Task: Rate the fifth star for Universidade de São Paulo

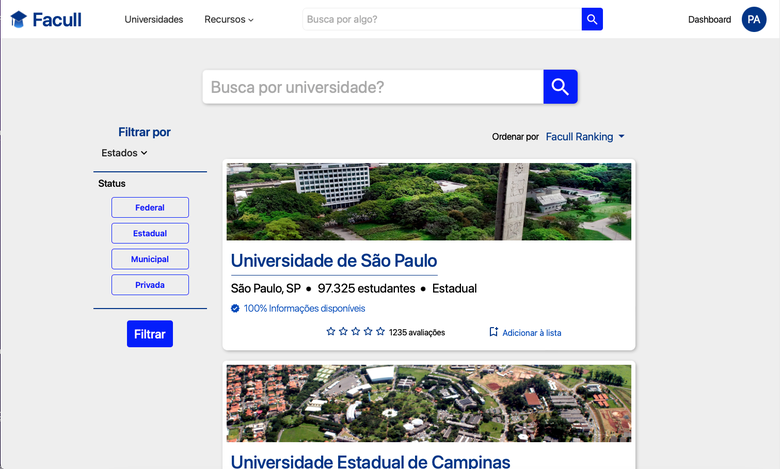Action: pyautogui.click(x=381, y=331)
